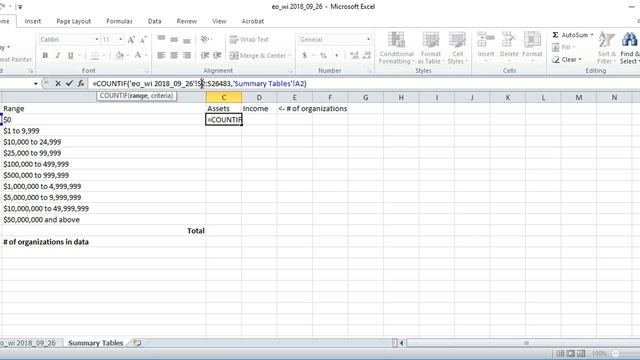Open the Clear menu
640x360 pixels.
tap(567, 60)
